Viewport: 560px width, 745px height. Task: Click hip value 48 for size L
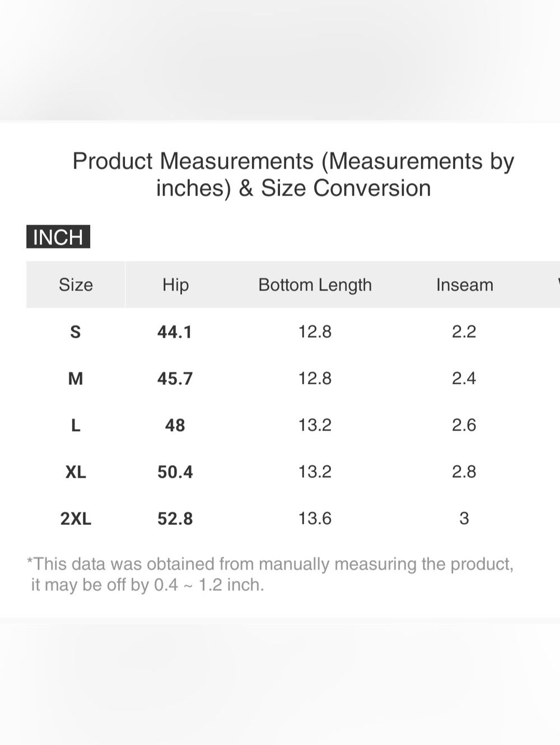pyautogui.click(x=175, y=425)
